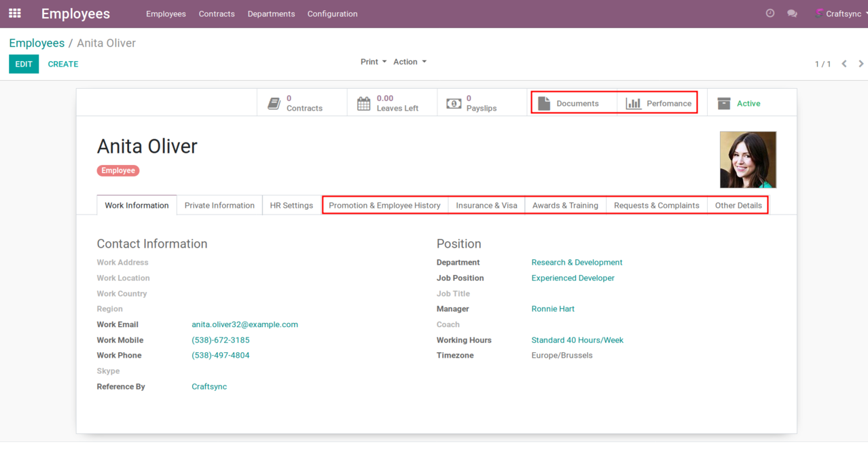Viewport: 868px width, 450px height.
Task: Open the apps grid menu icon
Action: click(x=14, y=14)
